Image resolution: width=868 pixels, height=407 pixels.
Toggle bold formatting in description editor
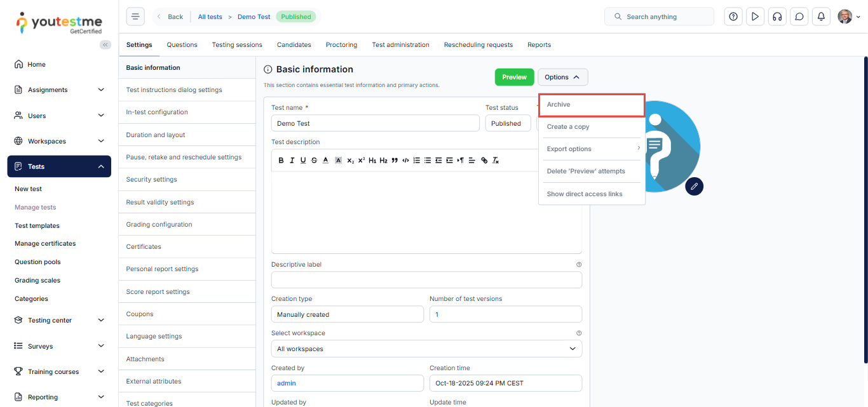281,161
